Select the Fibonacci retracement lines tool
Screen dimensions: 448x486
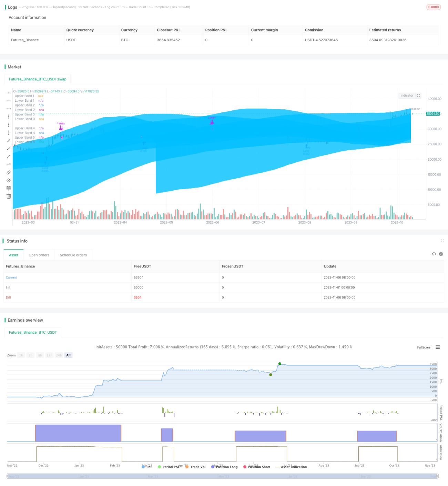9,188
